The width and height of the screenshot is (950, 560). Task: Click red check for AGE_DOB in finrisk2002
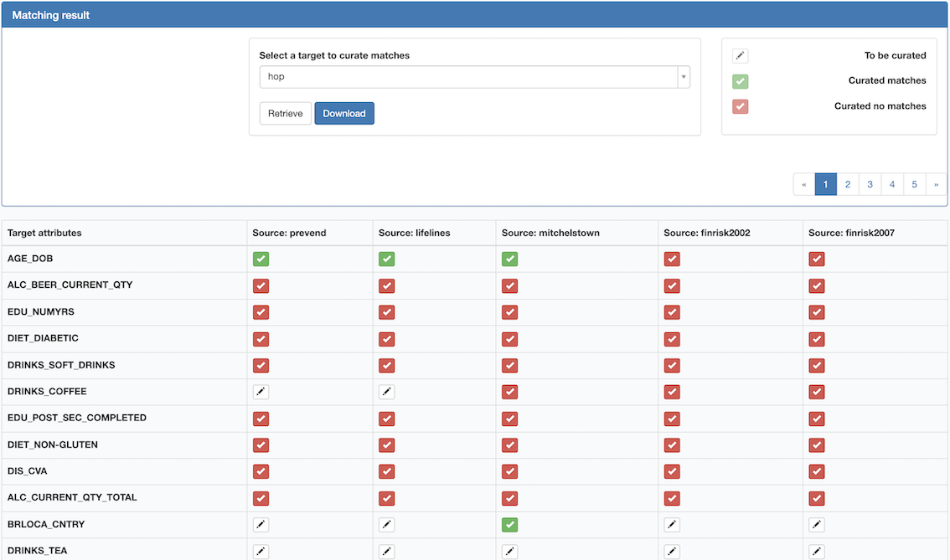point(672,259)
